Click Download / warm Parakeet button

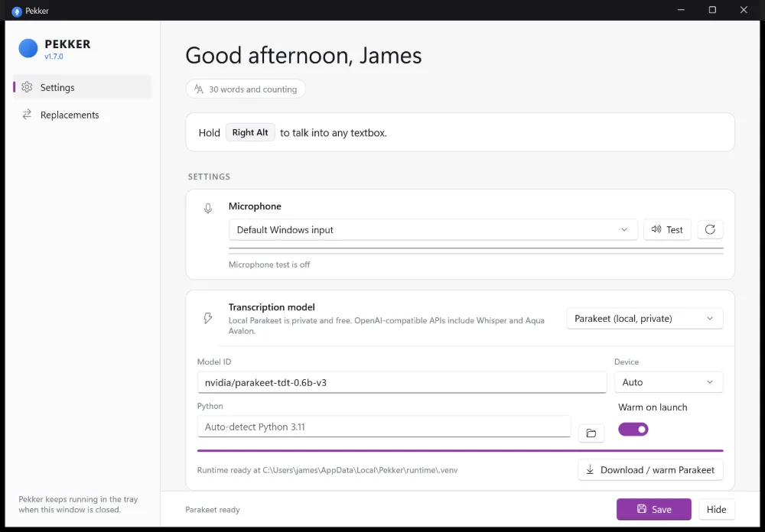[650, 469]
